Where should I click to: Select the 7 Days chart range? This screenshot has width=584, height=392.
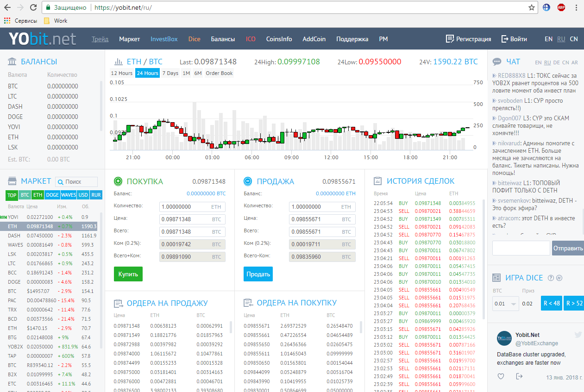[x=170, y=73]
